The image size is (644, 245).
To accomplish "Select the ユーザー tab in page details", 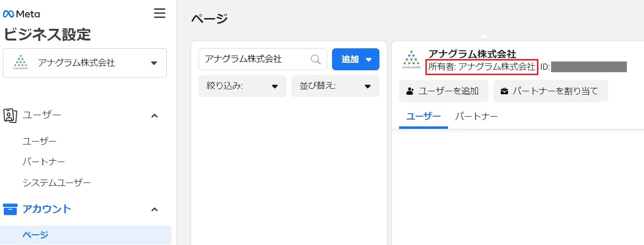I will [423, 117].
